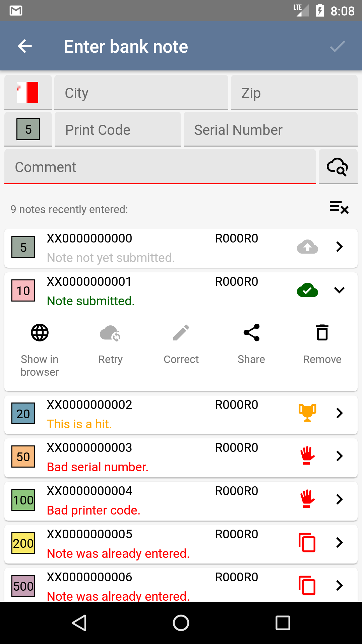
Task: Tap the red hand icon for XX0000000004
Action: pos(307,499)
